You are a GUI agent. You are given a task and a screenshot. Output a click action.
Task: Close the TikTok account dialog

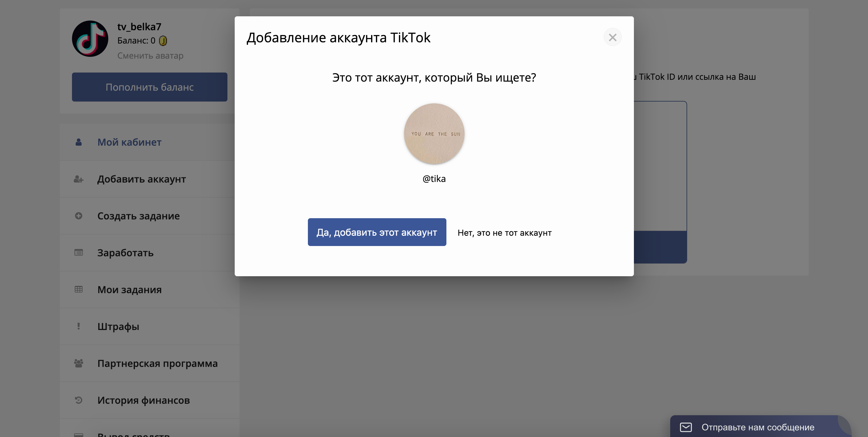tap(612, 37)
